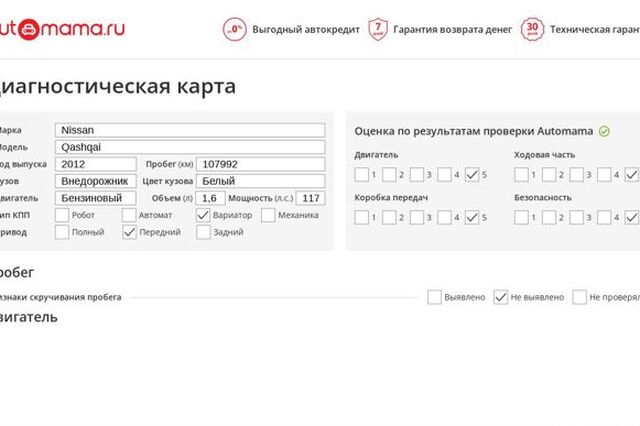640x426 pixels.
Task: Check Безопасность rating box 4
Action: 604,217
